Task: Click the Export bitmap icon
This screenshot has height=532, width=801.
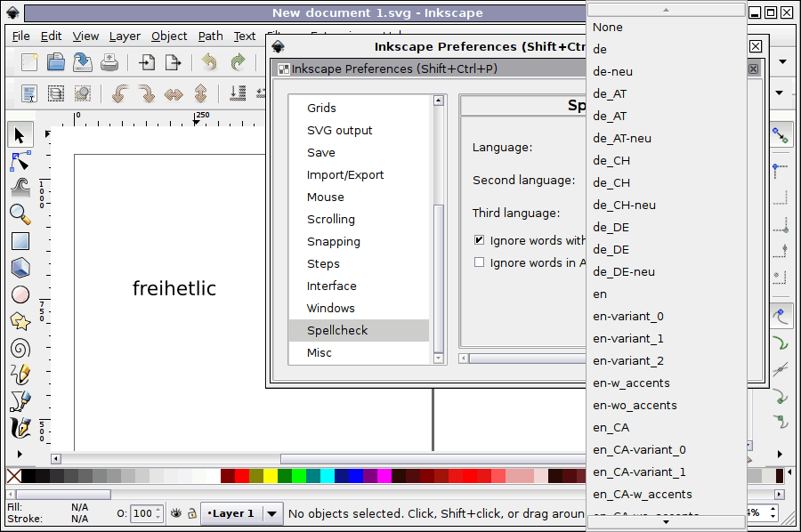Action: tap(174, 62)
